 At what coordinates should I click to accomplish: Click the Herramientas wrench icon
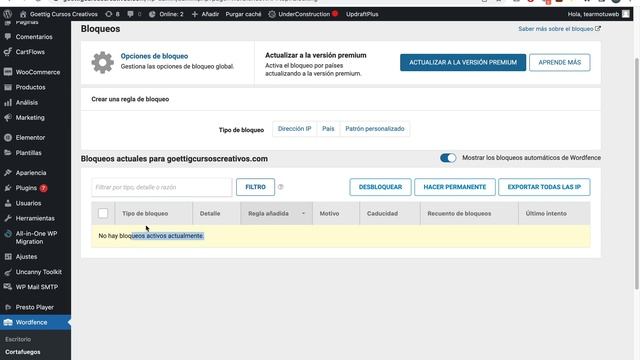click(x=8, y=218)
